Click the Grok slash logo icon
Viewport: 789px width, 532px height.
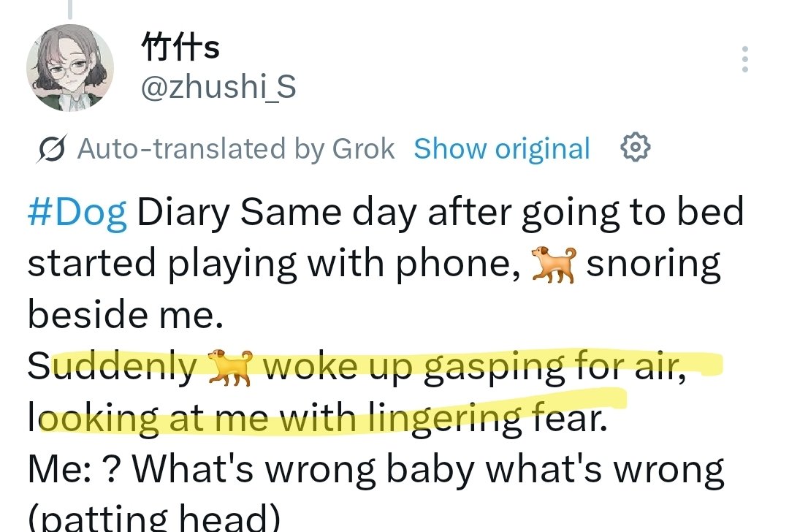[51, 149]
